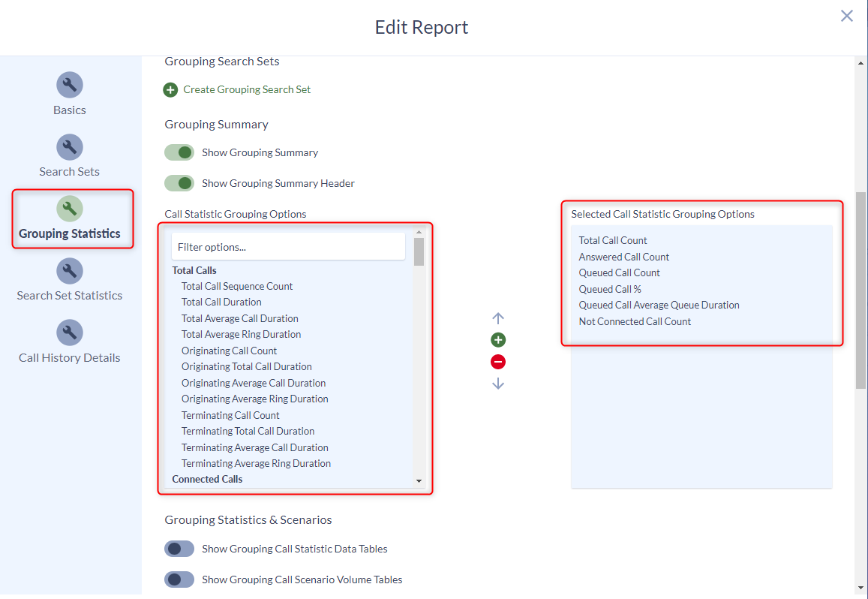Image resolution: width=868 pixels, height=599 pixels.
Task: Click the red minus to remove a selected option
Action: click(x=498, y=361)
